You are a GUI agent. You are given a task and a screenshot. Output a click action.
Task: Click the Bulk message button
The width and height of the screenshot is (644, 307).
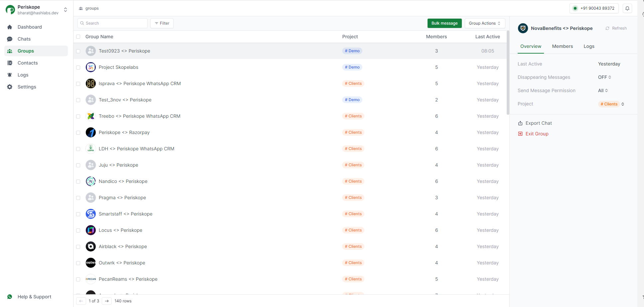coord(445,23)
